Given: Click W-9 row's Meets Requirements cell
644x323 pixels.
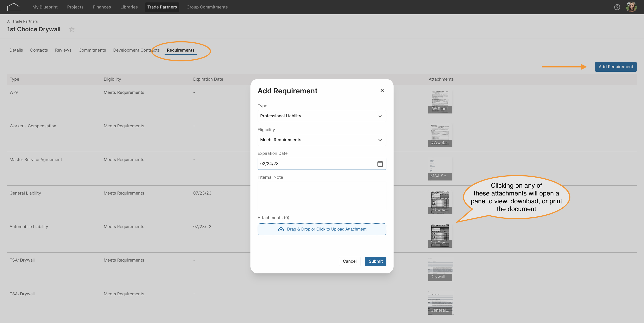Looking at the screenshot, I should [124, 92].
